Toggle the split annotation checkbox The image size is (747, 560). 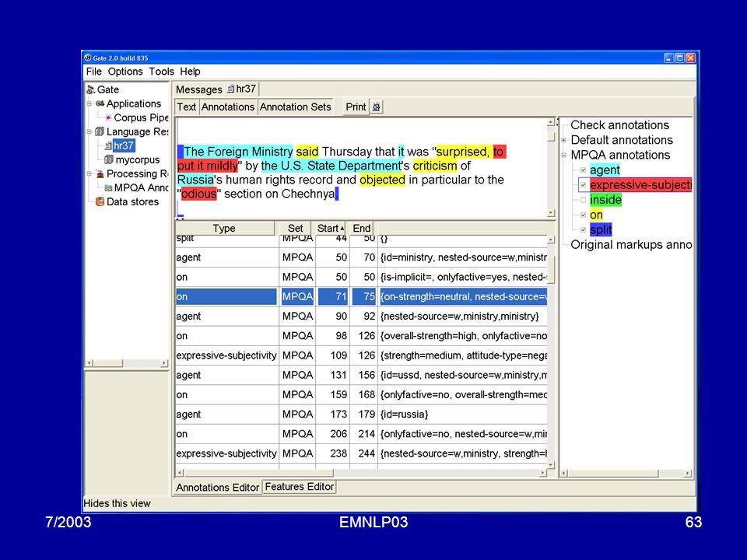(583, 229)
